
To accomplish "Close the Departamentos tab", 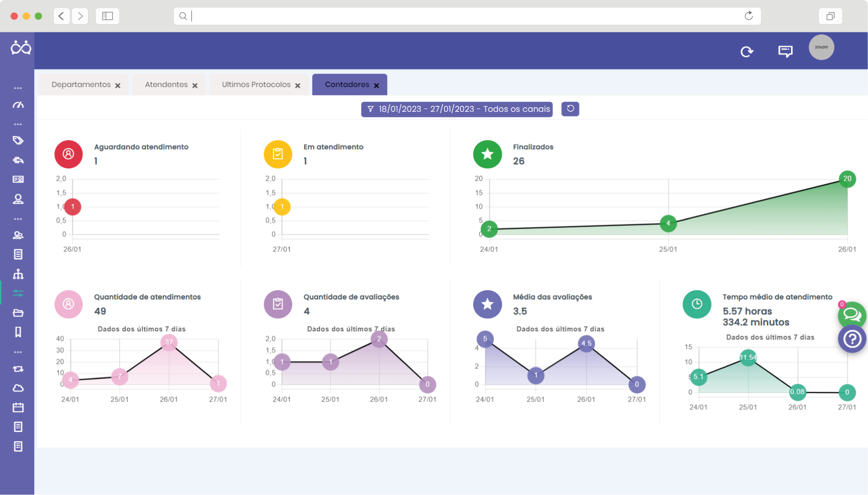I will (x=118, y=85).
